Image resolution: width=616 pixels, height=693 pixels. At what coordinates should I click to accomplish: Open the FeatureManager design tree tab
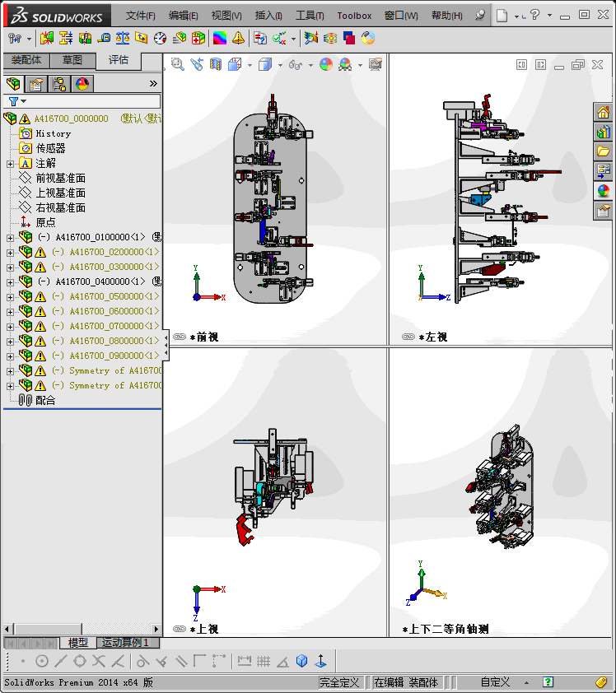click(x=14, y=83)
